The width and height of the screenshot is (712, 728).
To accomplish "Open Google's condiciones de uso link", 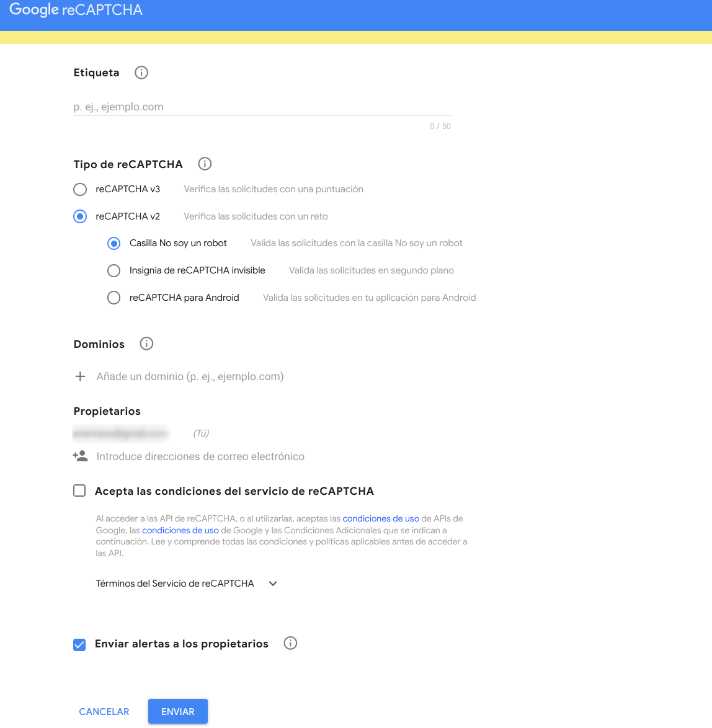I will [180, 530].
